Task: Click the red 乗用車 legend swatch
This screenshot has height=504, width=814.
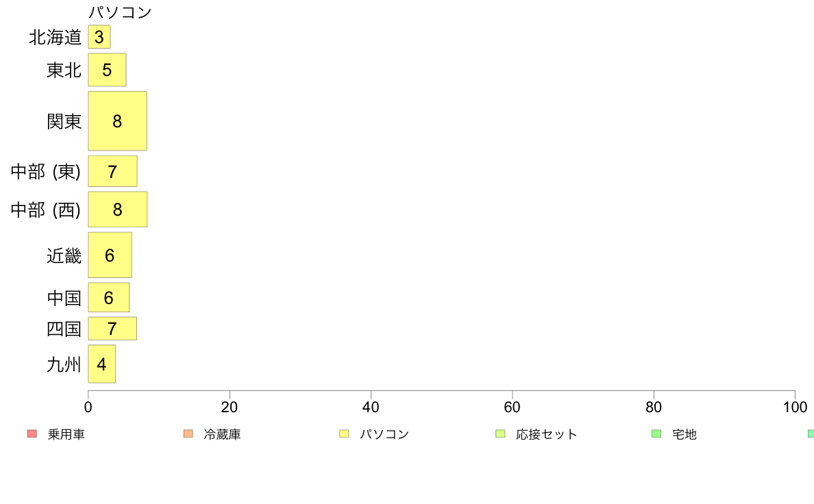Action: tap(32, 434)
